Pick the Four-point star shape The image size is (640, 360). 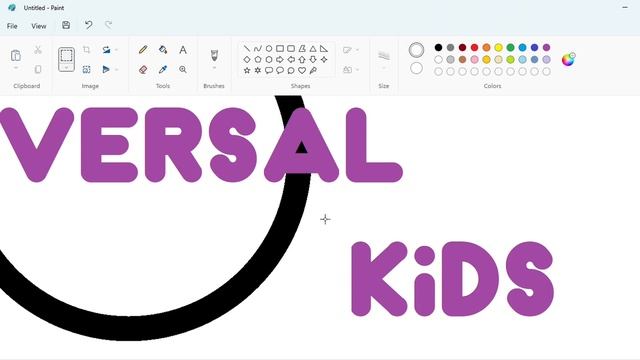(324, 60)
